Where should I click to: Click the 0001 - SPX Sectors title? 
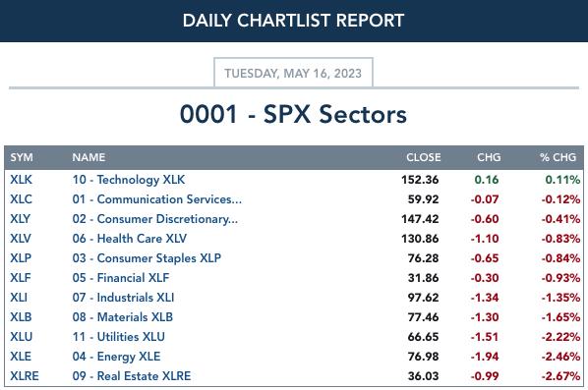pyautogui.click(x=293, y=114)
